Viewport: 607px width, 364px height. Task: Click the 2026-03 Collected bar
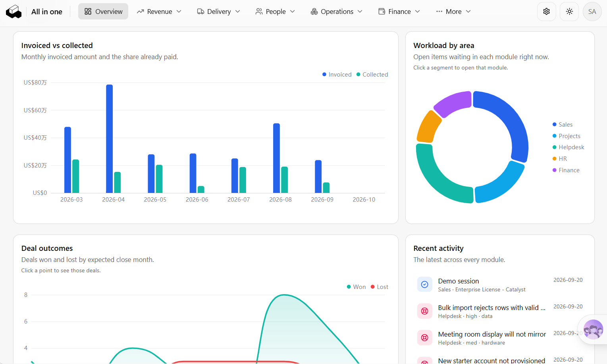click(76, 176)
